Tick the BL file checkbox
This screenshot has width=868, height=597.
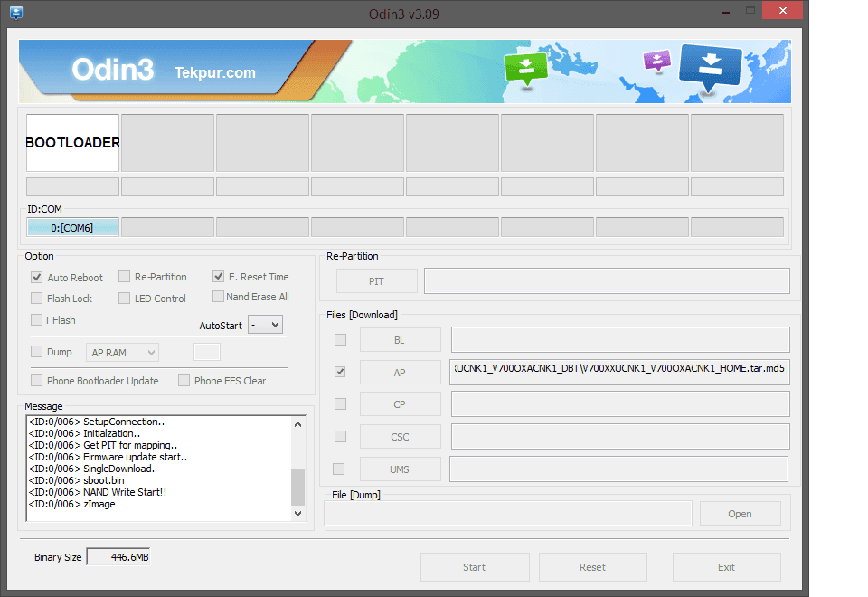(341, 339)
